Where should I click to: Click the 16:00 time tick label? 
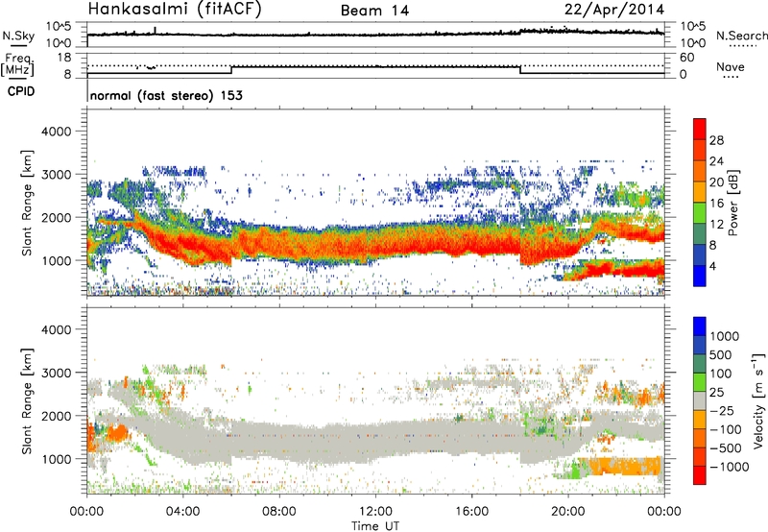[x=471, y=512]
